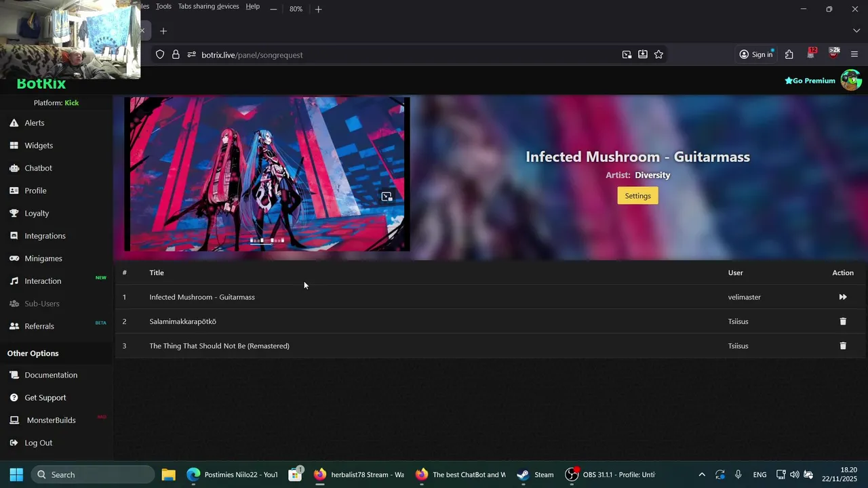The width and height of the screenshot is (868, 488).
Task: Open the Tools menu in Firefox
Action: click(x=163, y=6)
